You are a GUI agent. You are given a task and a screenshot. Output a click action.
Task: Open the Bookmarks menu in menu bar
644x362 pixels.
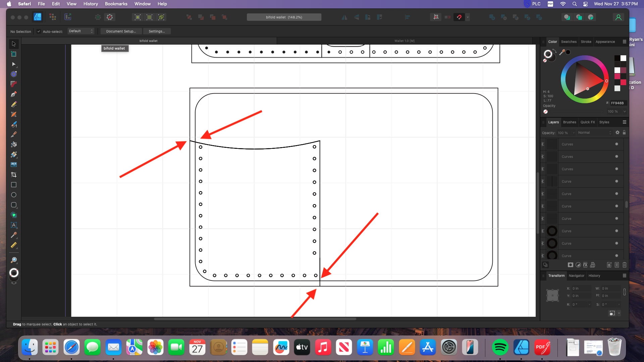coord(116,4)
